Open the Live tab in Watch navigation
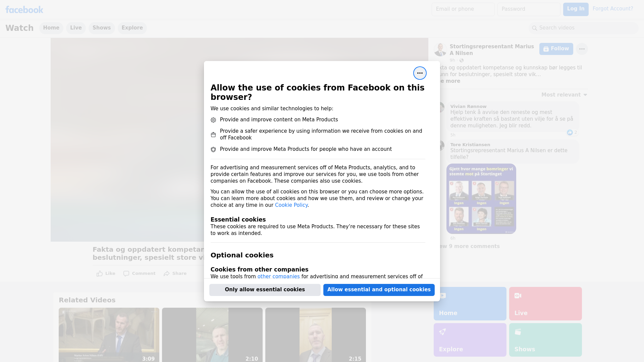The image size is (644, 362). (x=76, y=28)
